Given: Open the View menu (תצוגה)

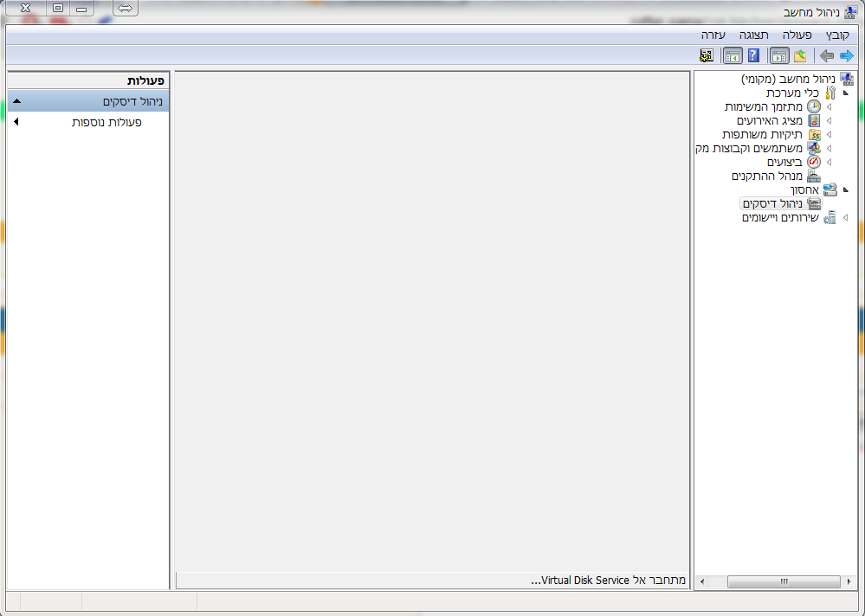Looking at the screenshot, I should tap(753, 35).
